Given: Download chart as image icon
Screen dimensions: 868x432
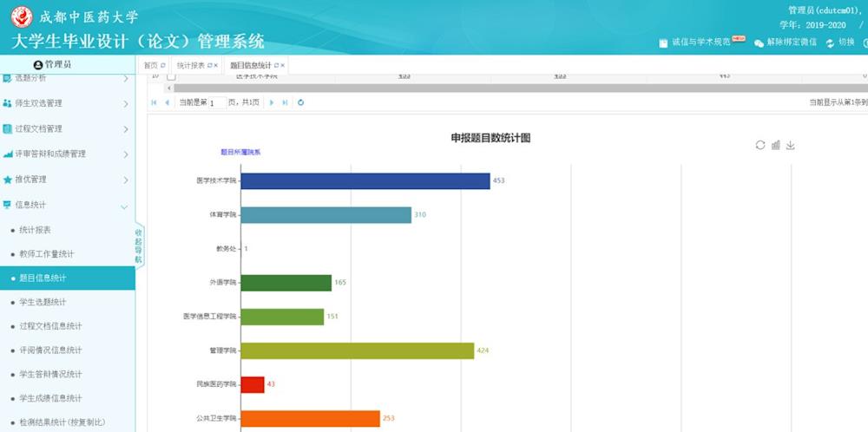Looking at the screenshot, I should pos(790,145).
